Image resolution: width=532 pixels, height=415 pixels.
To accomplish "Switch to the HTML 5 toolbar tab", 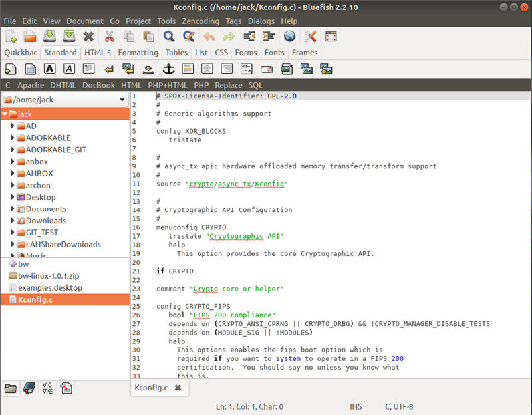I will 98,53.
